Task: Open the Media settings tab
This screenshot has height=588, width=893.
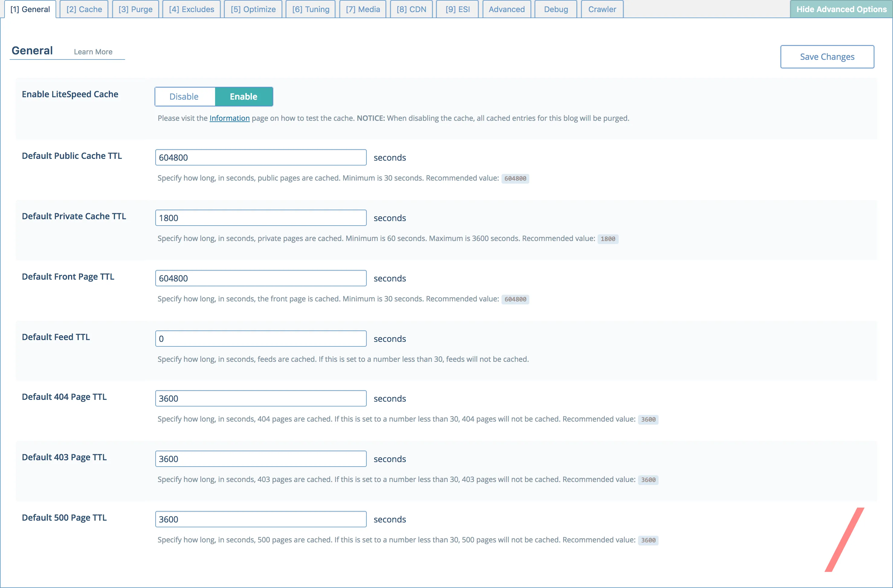Action: tap(363, 9)
